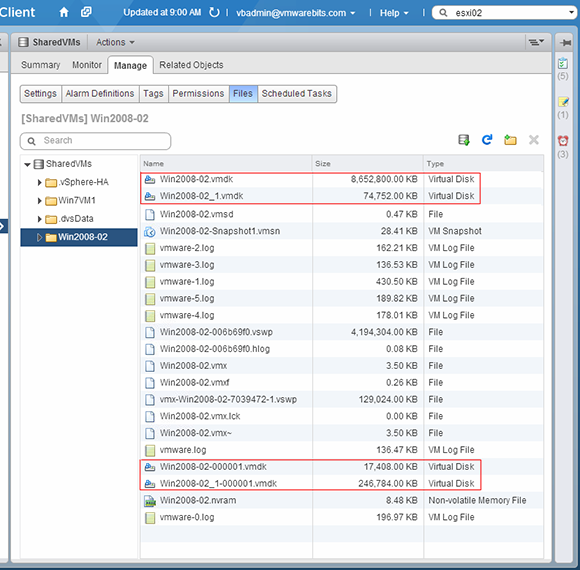Viewport: 580px width, 570px height.
Task: Select the Win2008-02.vmx file row
Action: (x=341, y=366)
